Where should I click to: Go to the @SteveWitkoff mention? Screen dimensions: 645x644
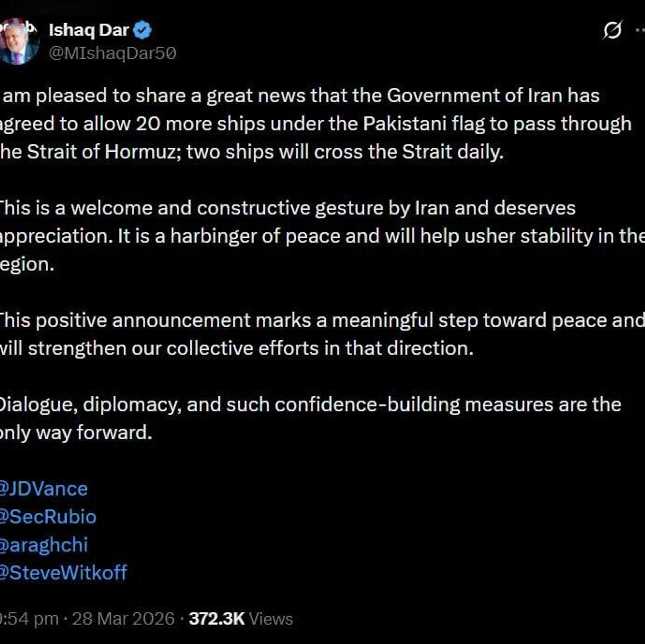pyautogui.click(x=64, y=572)
